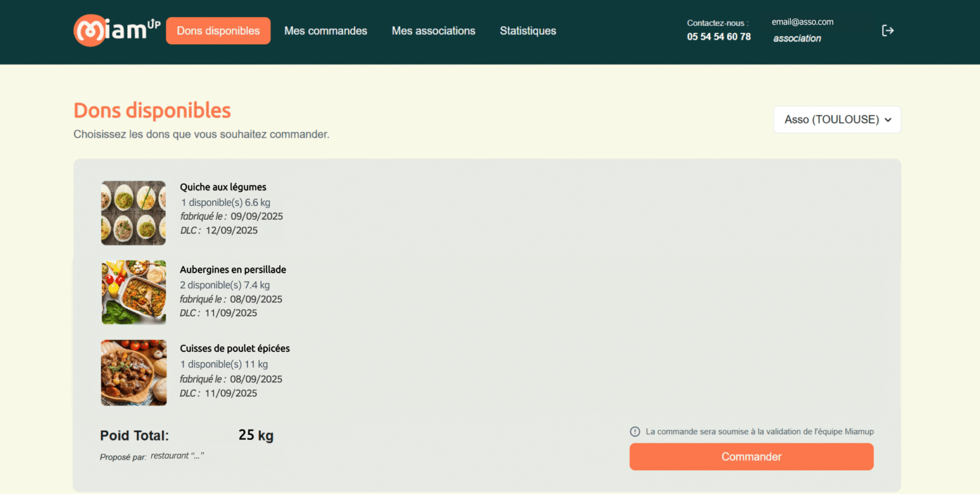This screenshot has height=494, width=980.
Task: Open the Dons disponibles tab
Action: [x=218, y=31]
